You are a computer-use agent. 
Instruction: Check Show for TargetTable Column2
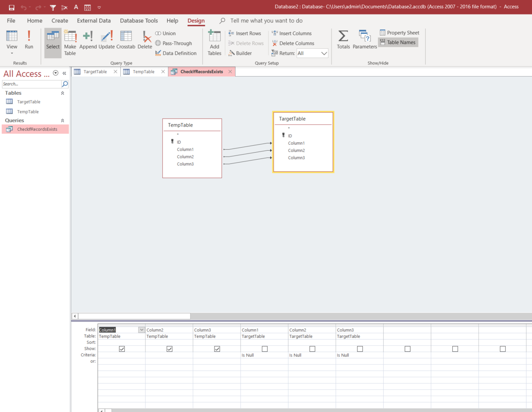click(x=312, y=349)
